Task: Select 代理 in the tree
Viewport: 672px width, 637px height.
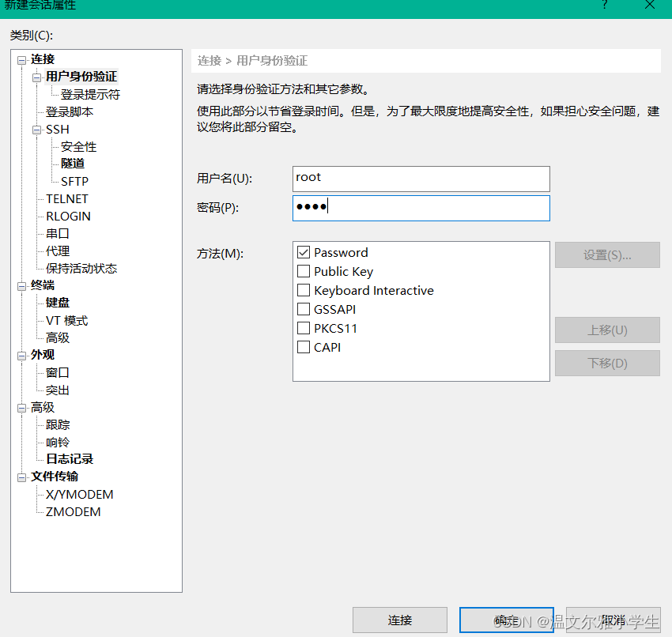Action: click(58, 251)
